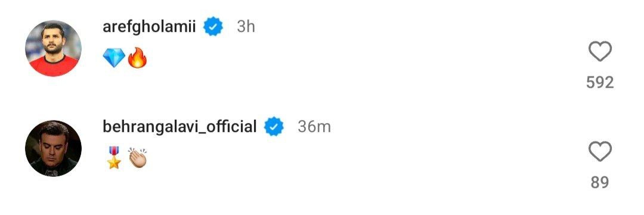The height and width of the screenshot is (215, 644).
Task: Select the clapping hands emoji
Action: [x=137, y=158]
